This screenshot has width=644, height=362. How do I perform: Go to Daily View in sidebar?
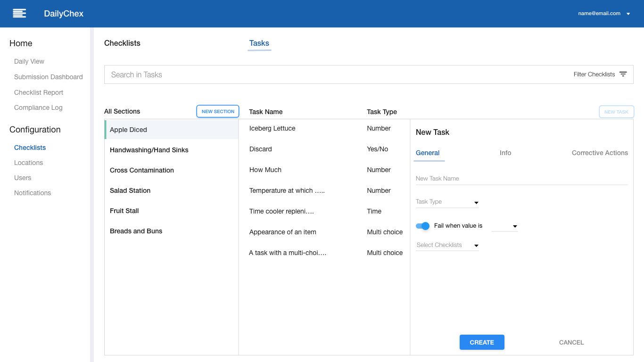click(29, 61)
